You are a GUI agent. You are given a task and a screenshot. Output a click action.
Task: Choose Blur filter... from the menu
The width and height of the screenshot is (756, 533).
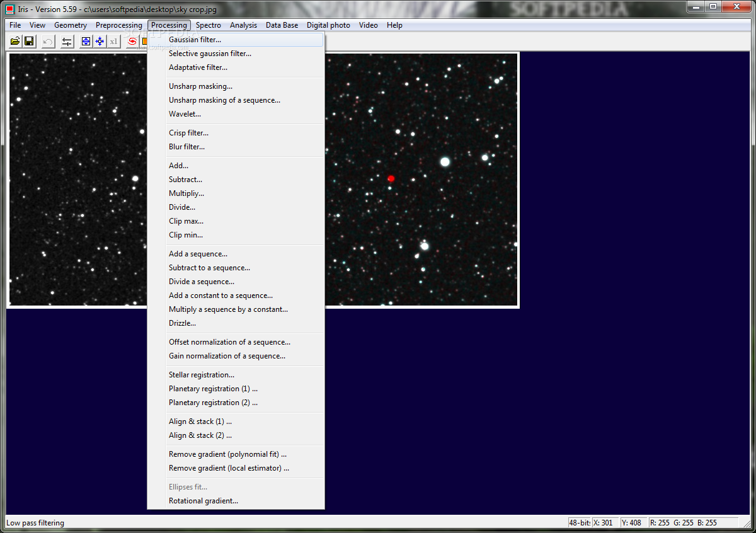pos(236,147)
